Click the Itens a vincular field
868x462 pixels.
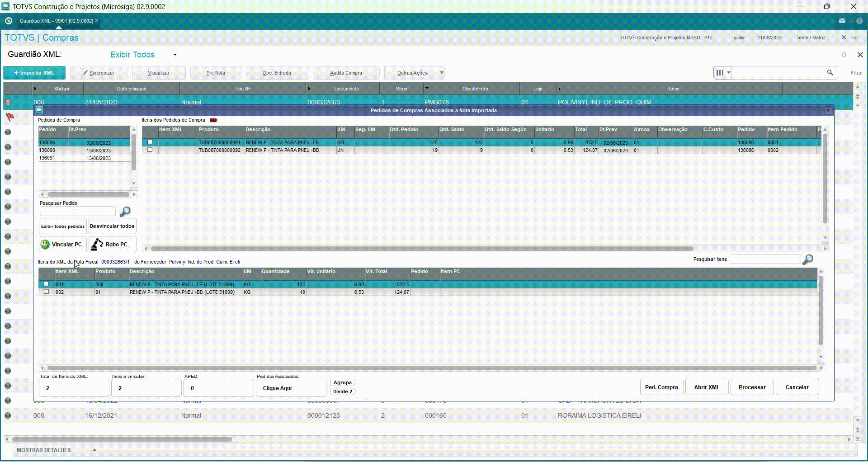pyautogui.click(x=146, y=388)
